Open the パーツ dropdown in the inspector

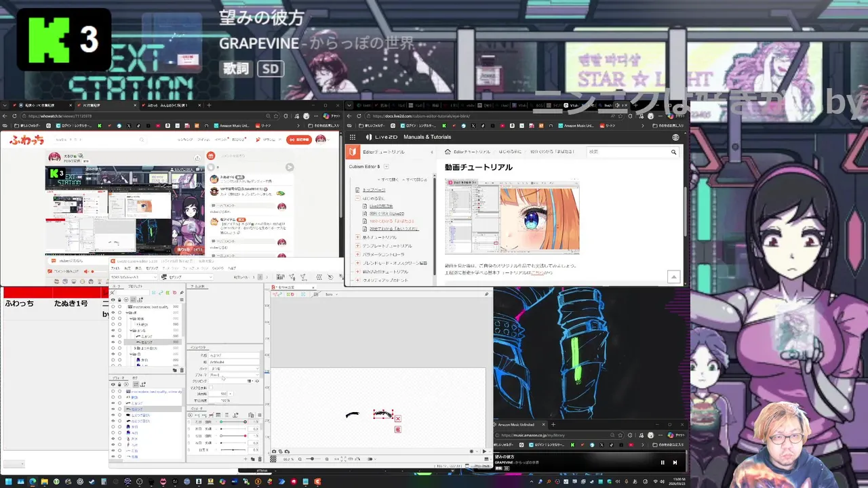[234, 368]
